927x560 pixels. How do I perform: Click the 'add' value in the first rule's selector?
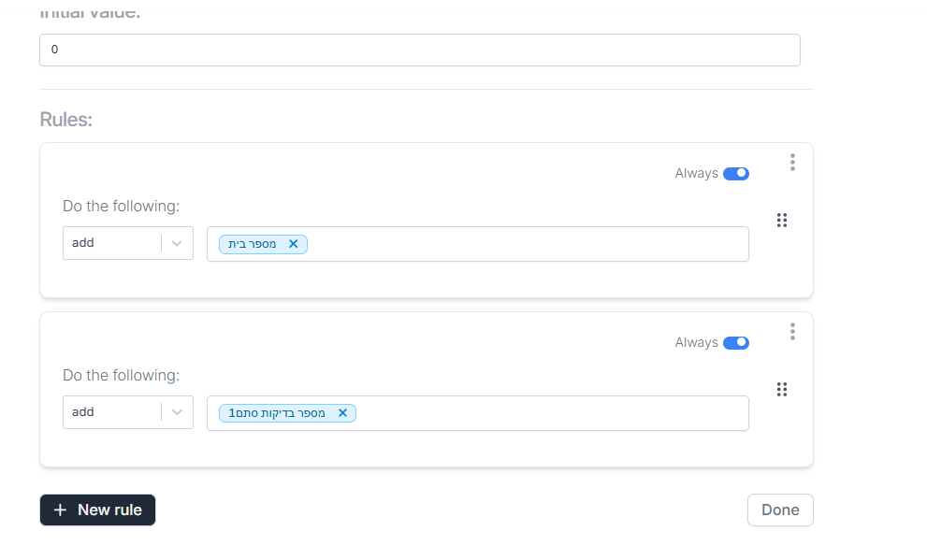tap(84, 243)
